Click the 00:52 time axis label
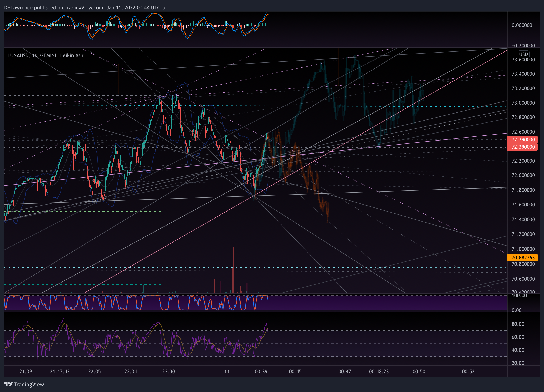This screenshot has width=544, height=392. 468,371
